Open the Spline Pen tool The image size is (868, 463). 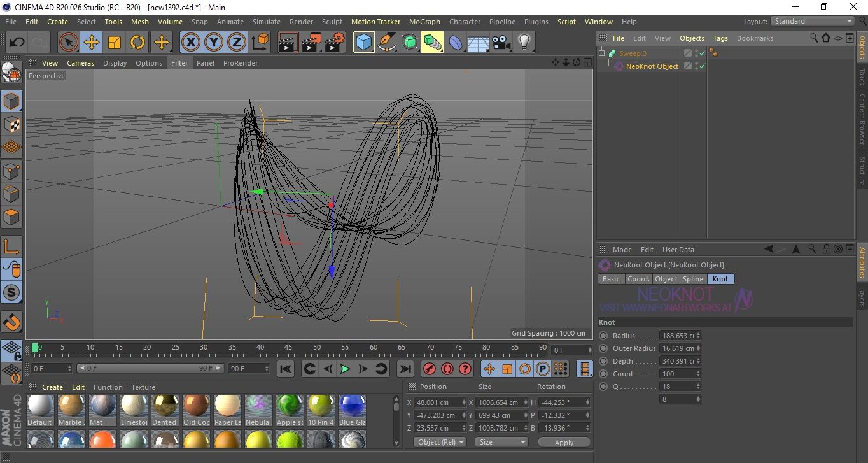387,43
